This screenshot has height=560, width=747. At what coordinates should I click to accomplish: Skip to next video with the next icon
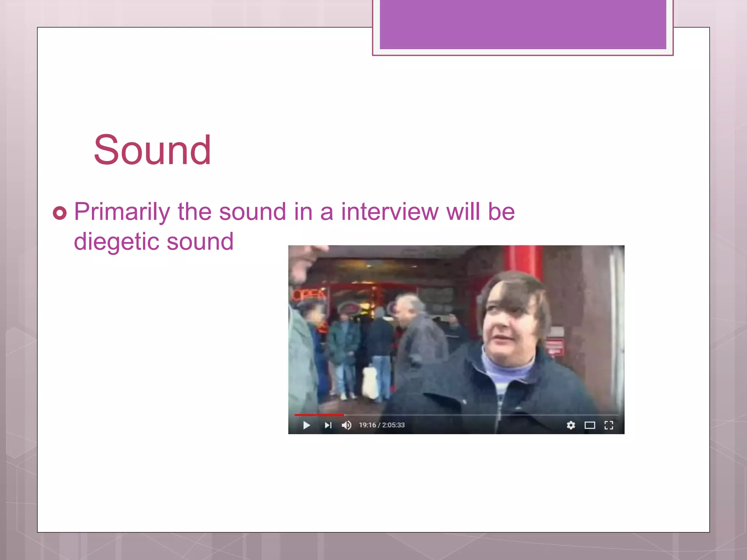coord(328,425)
